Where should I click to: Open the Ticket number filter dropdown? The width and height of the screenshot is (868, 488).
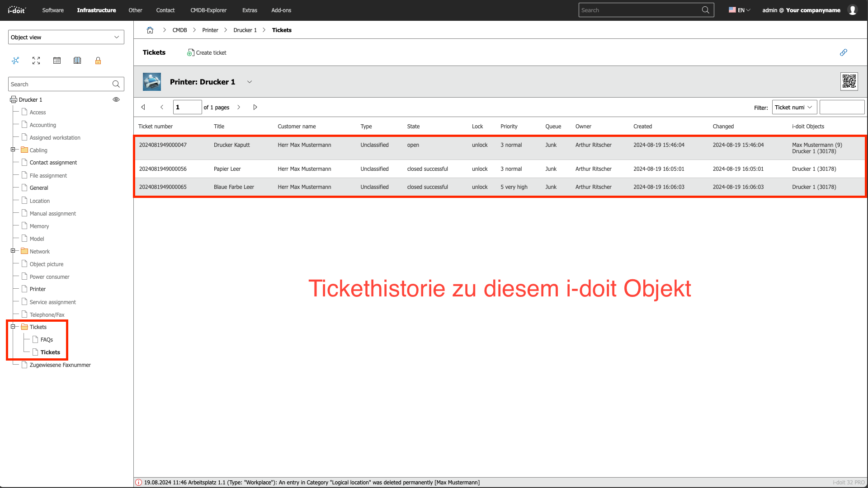[794, 107]
